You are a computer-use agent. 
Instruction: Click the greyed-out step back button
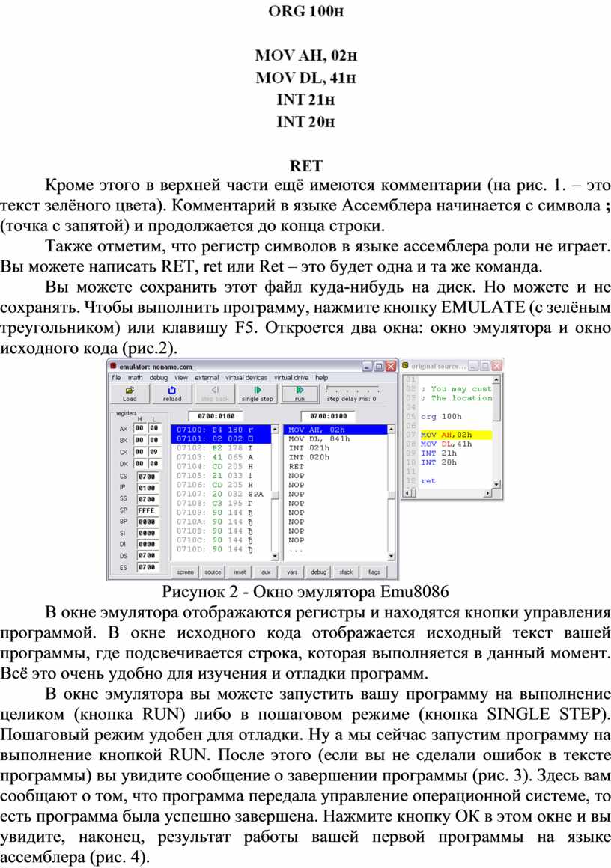click(x=215, y=394)
